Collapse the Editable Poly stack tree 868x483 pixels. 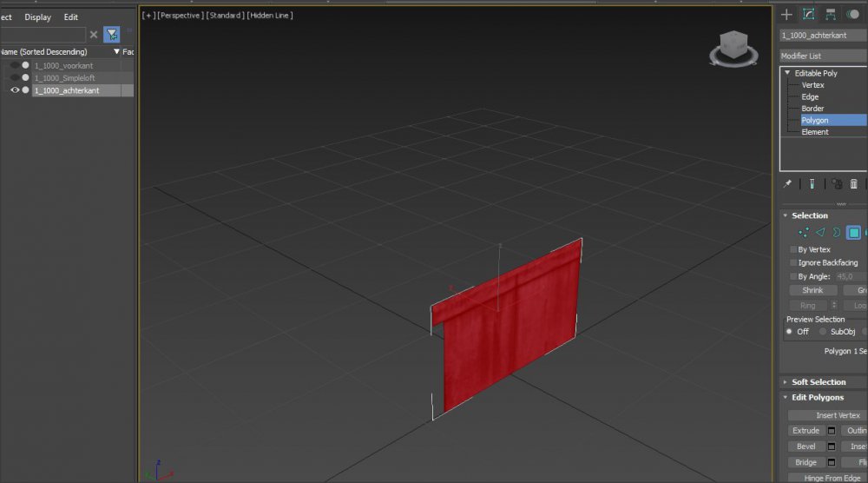[x=787, y=73]
